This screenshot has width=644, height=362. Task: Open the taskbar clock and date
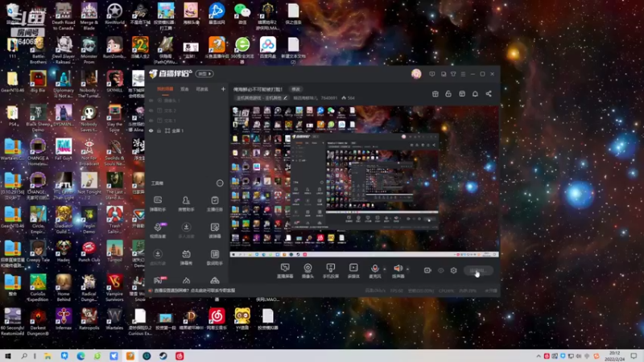tap(615, 356)
